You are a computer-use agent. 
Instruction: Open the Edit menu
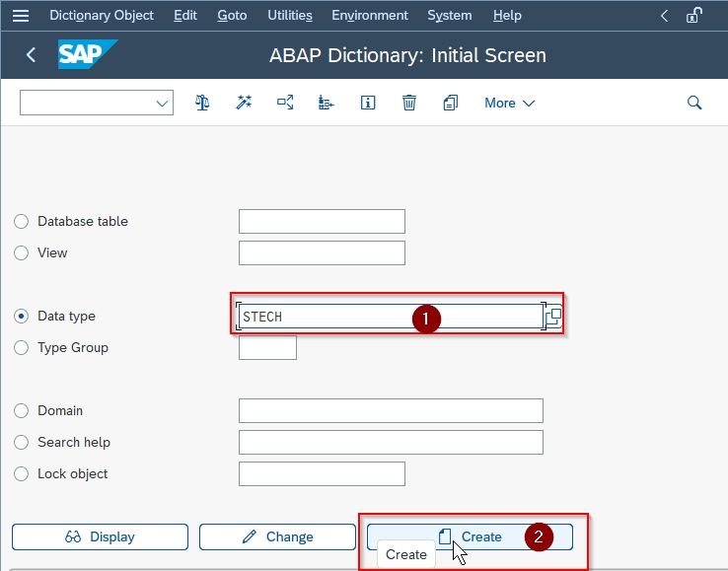[185, 16]
